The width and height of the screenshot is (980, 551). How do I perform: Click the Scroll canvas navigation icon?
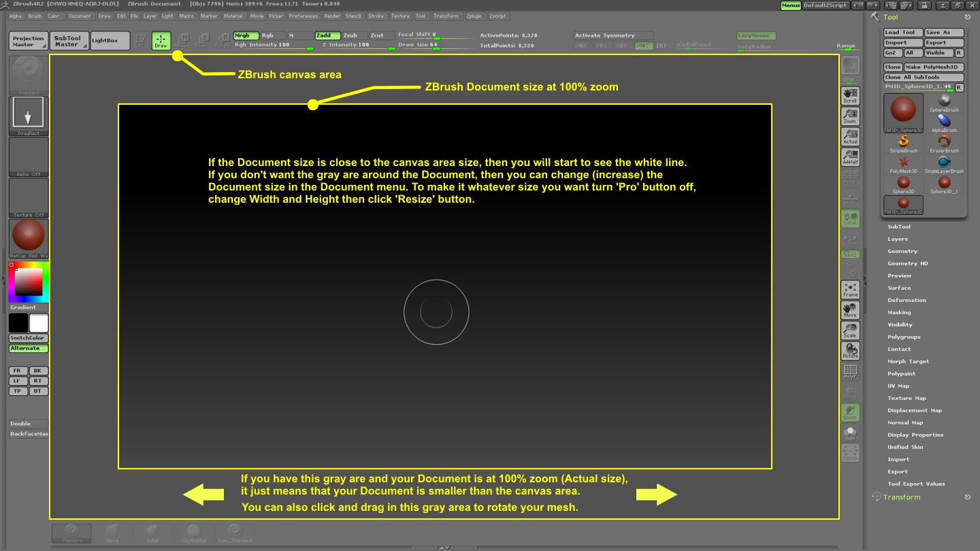[851, 95]
